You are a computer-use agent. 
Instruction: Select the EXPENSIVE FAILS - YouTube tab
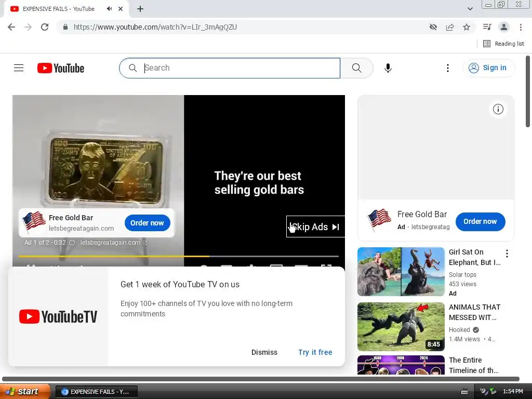(x=59, y=9)
